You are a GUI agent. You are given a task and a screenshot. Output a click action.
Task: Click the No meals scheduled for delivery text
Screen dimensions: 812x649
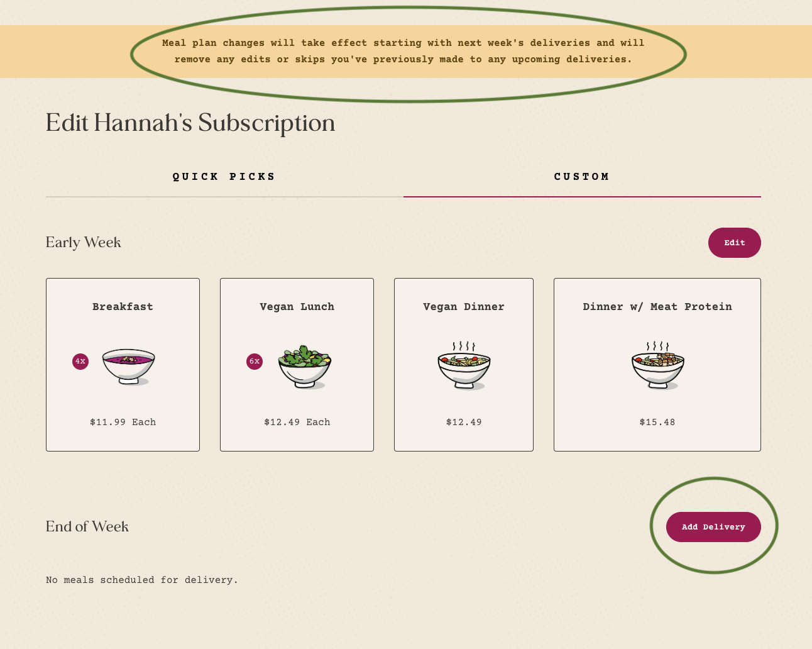(142, 580)
